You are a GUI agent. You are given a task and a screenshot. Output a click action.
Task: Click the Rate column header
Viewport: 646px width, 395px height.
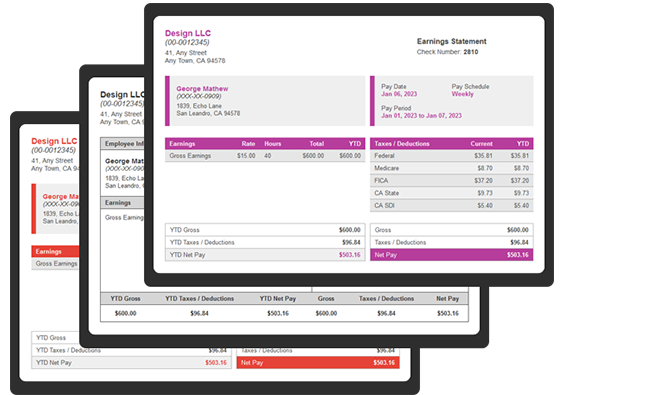tap(248, 144)
